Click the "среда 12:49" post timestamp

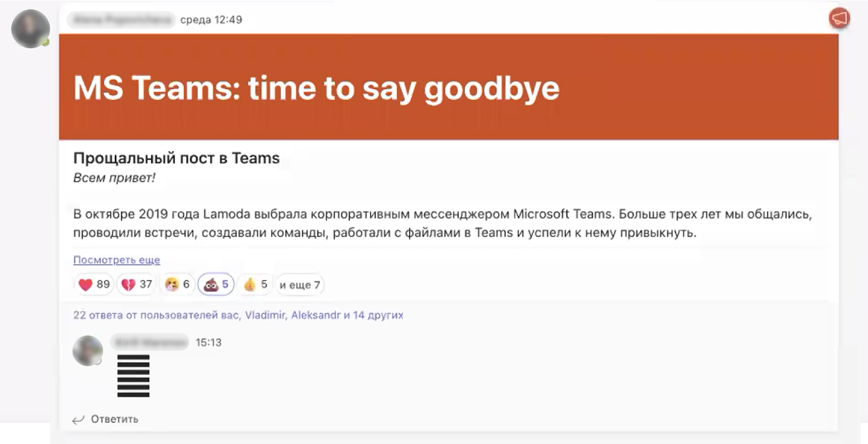pyautogui.click(x=211, y=20)
